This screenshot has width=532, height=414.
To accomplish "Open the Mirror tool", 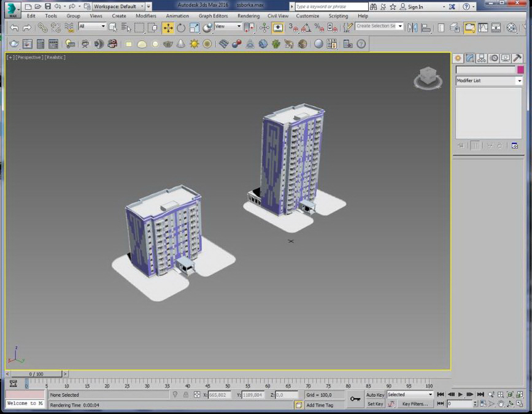I will 412,28.
